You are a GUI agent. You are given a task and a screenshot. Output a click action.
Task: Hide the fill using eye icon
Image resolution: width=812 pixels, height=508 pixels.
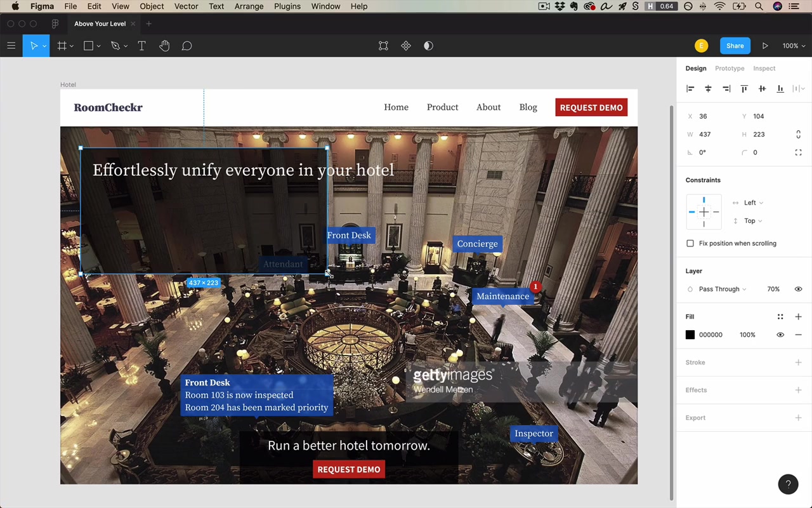[780, 335]
